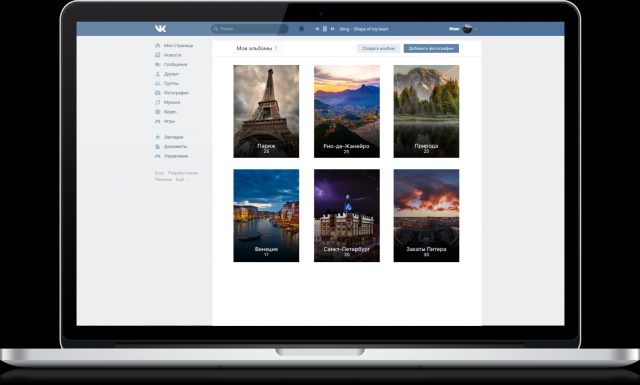Open Документы via its document icon

tap(158, 147)
